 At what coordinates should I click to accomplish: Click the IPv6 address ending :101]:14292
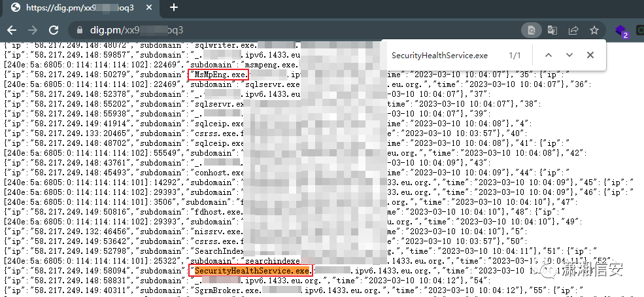90,183
